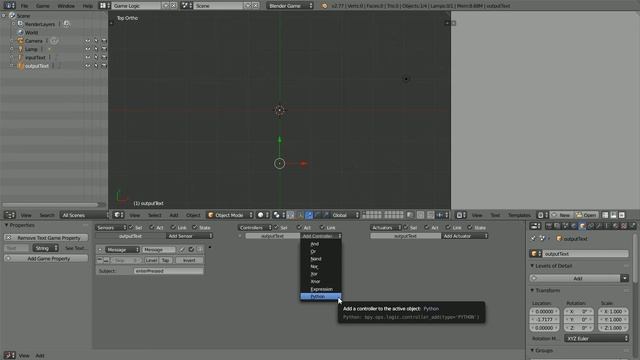
Task: Change the String property type dropdown
Action: tap(45, 248)
